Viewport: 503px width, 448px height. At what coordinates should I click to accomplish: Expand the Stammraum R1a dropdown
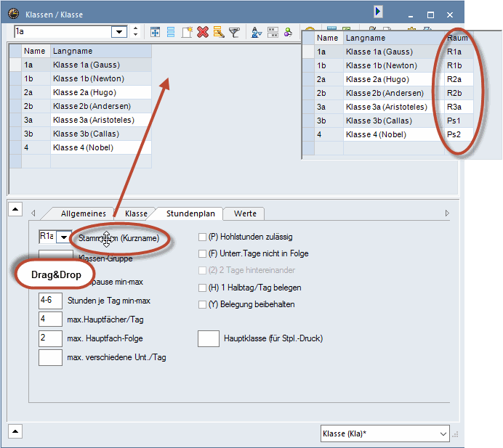click(64, 237)
